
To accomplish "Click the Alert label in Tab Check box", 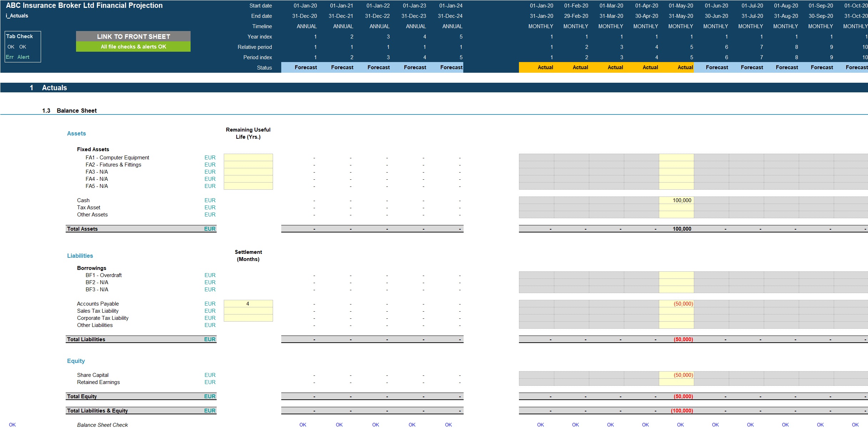I will click(x=23, y=57).
